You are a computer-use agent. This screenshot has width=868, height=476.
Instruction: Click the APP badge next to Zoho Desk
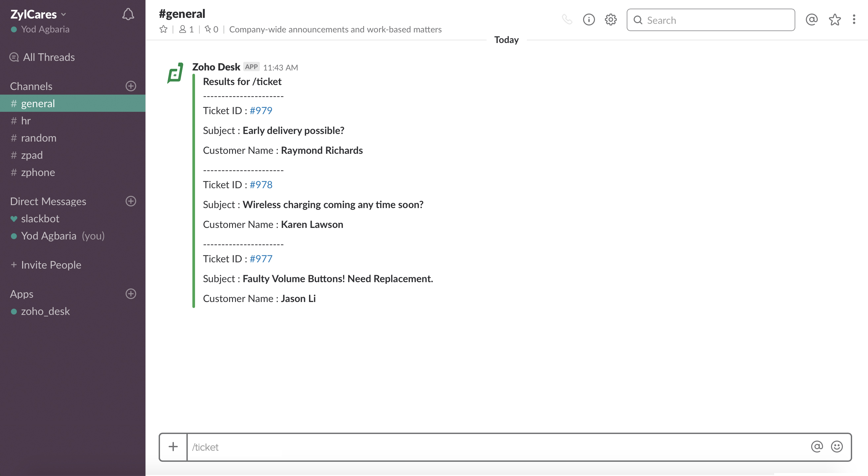coord(251,67)
